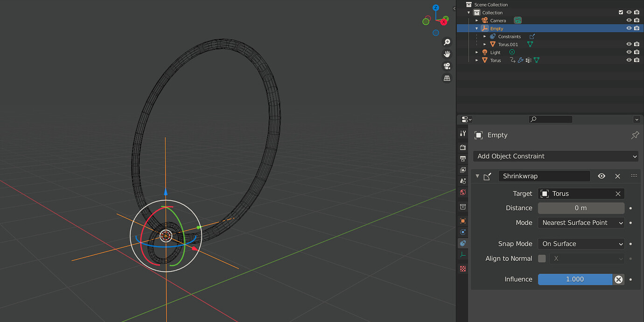
Task: Open the Tool properties tab
Action: click(x=462, y=133)
